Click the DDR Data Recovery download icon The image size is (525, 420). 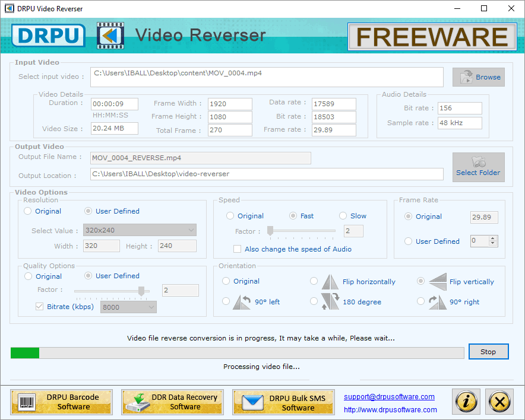tap(137, 403)
